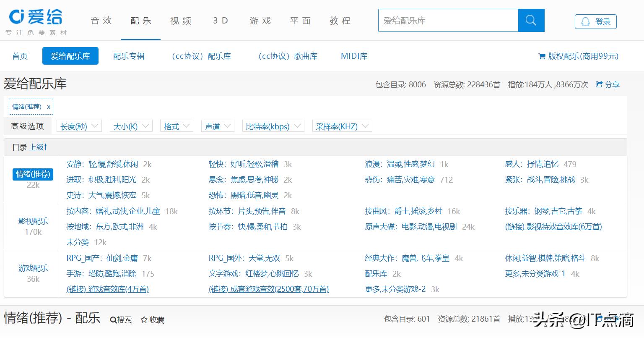Expand the 比特率(kbps) dropdown
Screen dimensions: 644x338
pos(273,126)
